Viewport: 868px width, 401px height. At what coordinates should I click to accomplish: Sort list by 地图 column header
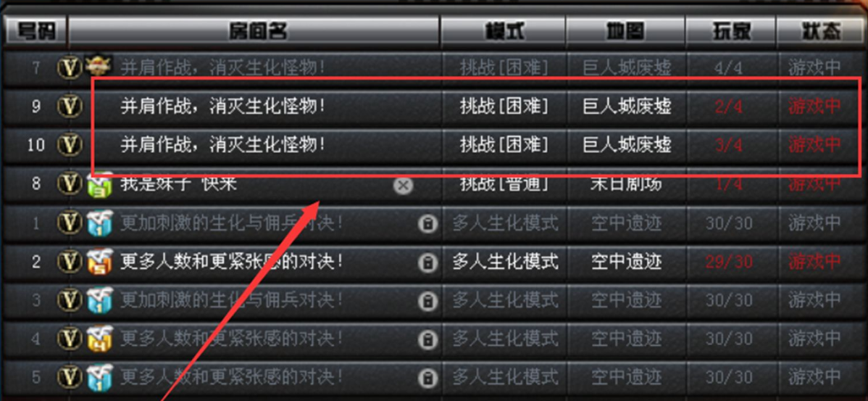[626, 31]
